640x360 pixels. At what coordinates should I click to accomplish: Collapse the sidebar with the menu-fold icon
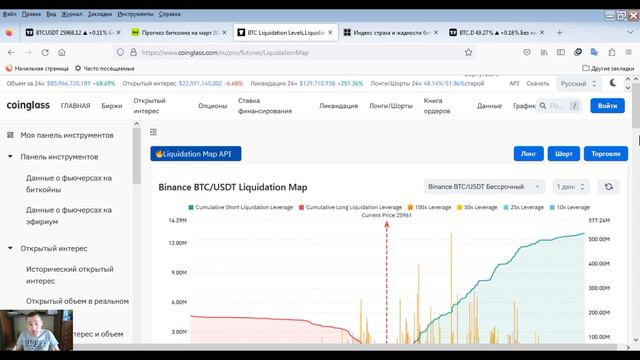pos(153,132)
